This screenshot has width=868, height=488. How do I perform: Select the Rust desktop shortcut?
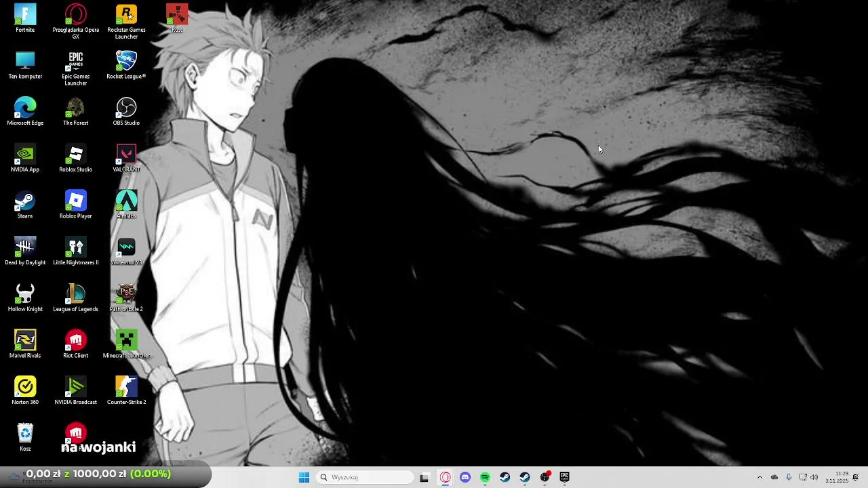coord(177,18)
